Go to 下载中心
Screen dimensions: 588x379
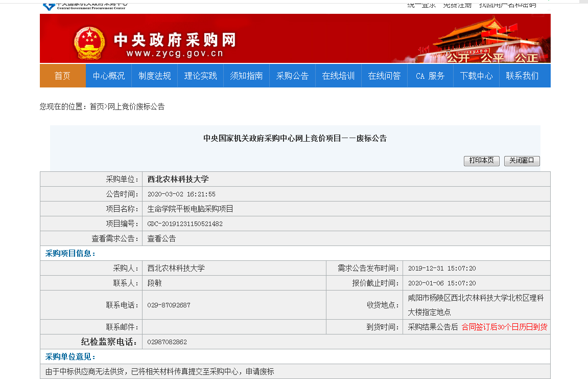[476, 76]
